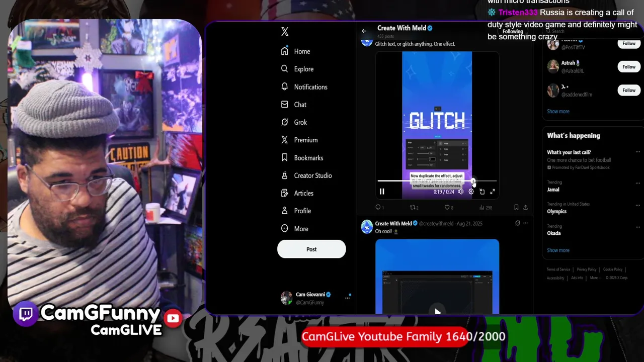This screenshot has width=644, height=362.
Task: Open video playback settings gear
Action: (471, 192)
